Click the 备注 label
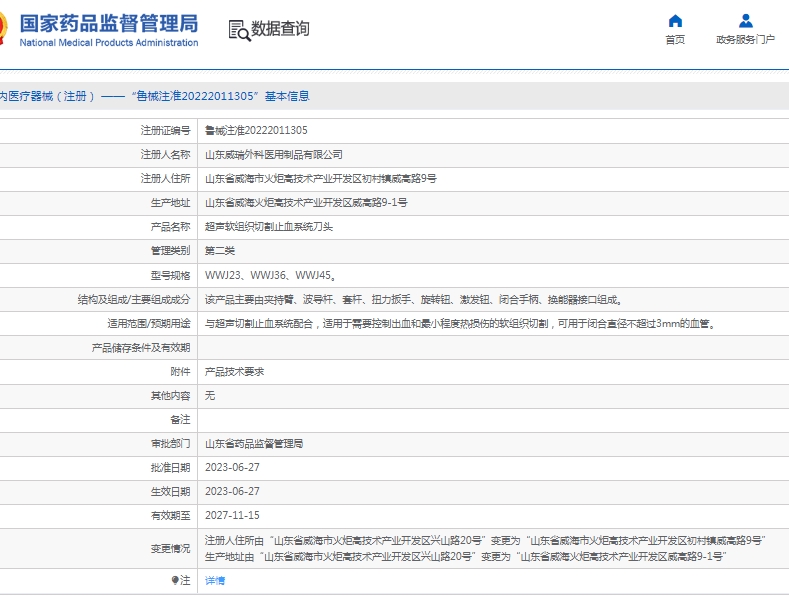This screenshot has width=789, height=599. tap(181, 420)
